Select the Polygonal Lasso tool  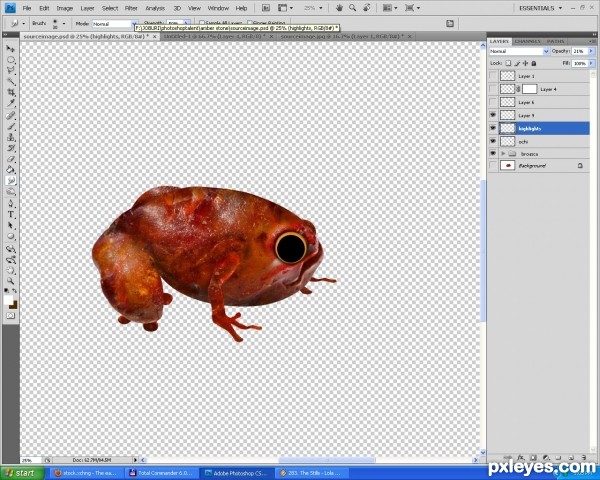pos(11,70)
